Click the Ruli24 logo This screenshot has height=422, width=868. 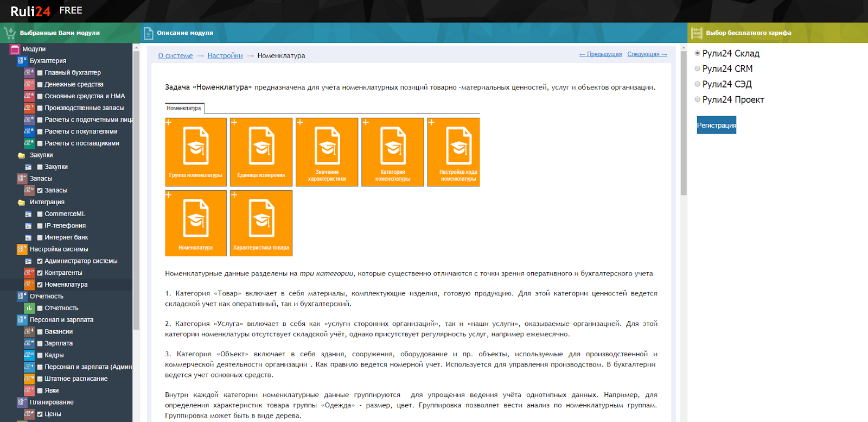30,11
